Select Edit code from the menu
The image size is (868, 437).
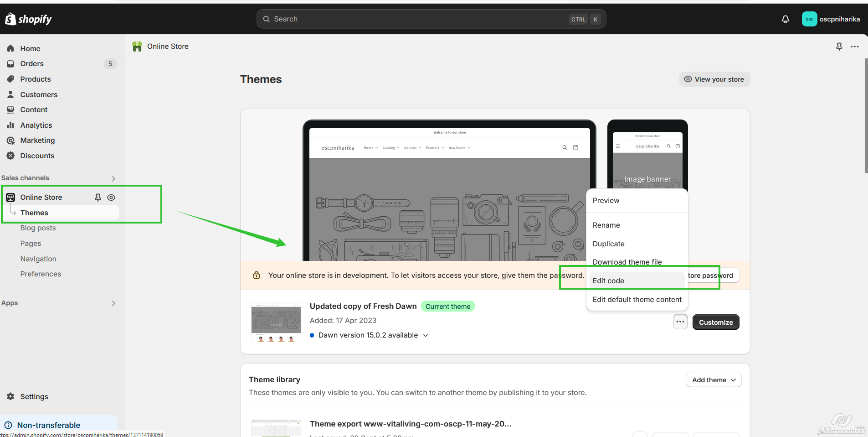click(x=608, y=281)
